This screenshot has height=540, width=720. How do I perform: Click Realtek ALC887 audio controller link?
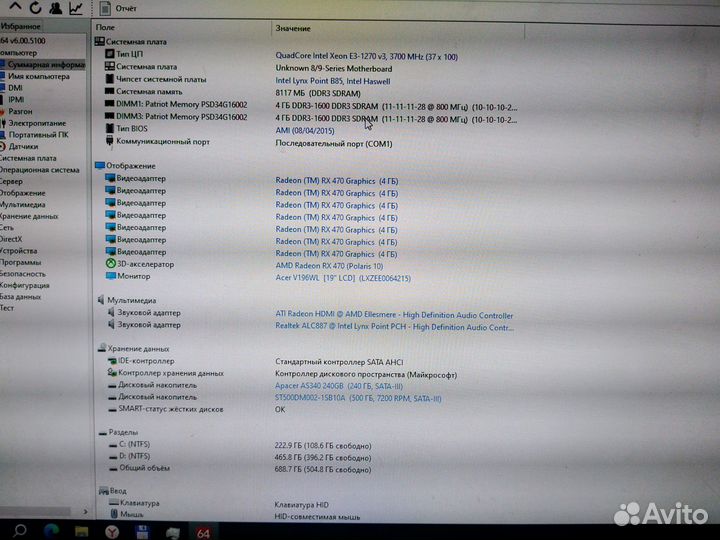coord(394,327)
